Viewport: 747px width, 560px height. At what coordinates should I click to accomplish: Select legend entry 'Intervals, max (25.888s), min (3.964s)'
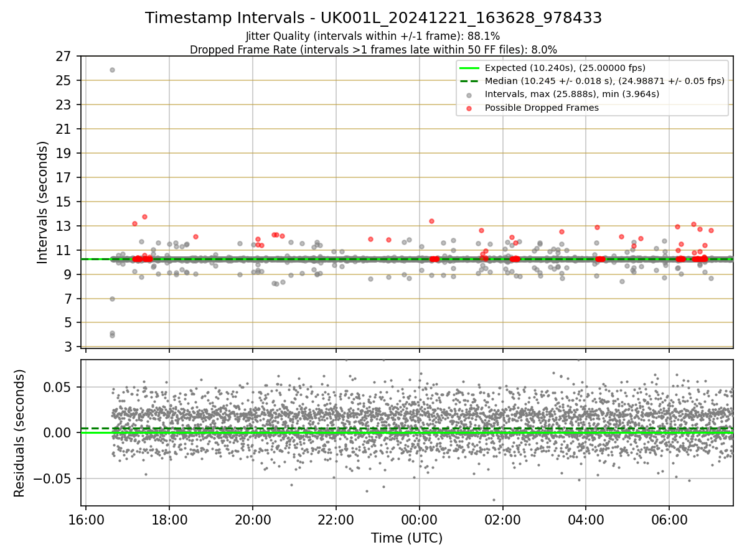(572, 95)
